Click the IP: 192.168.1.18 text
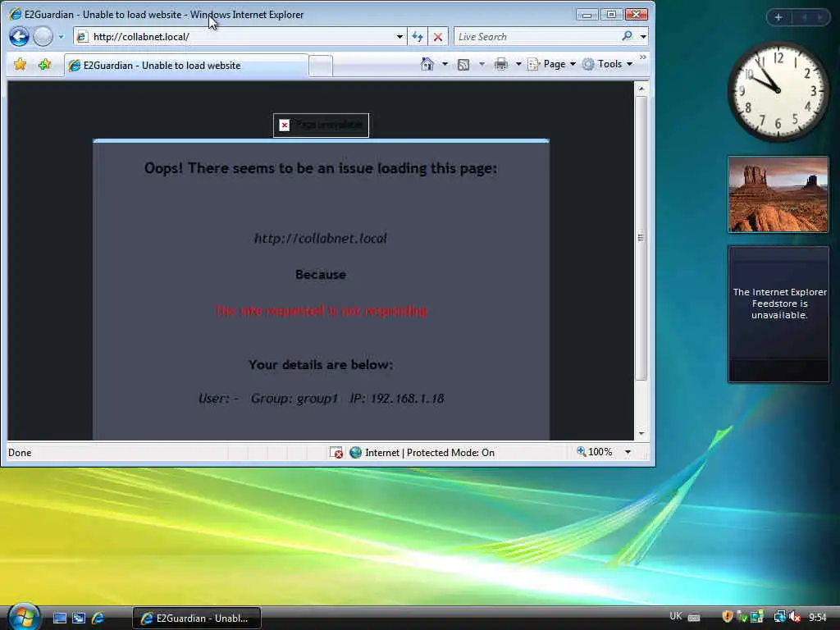 click(x=397, y=399)
